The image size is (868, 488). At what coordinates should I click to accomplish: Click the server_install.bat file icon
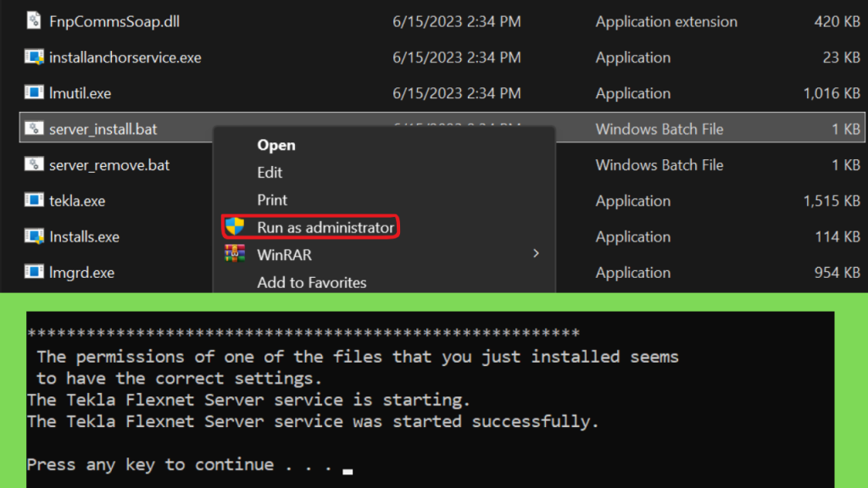click(x=34, y=129)
